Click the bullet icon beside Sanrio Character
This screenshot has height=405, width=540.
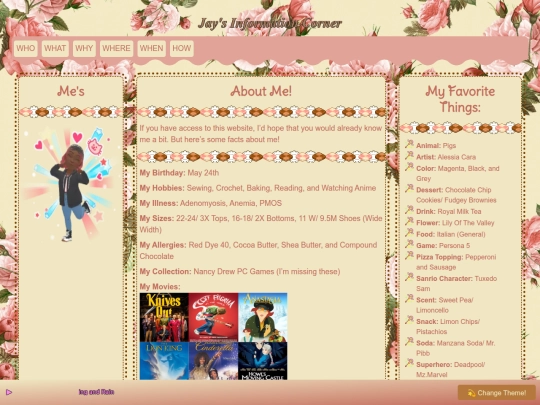click(409, 277)
